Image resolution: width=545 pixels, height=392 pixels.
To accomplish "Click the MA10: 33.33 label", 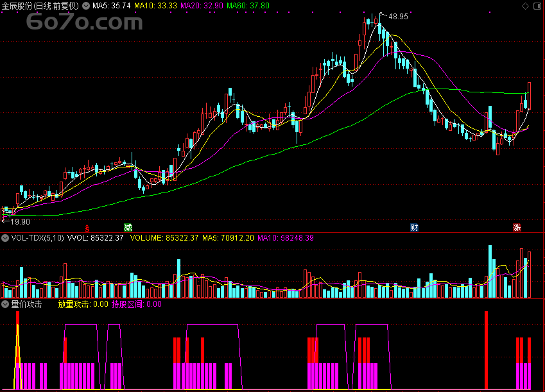I will pos(155,6).
